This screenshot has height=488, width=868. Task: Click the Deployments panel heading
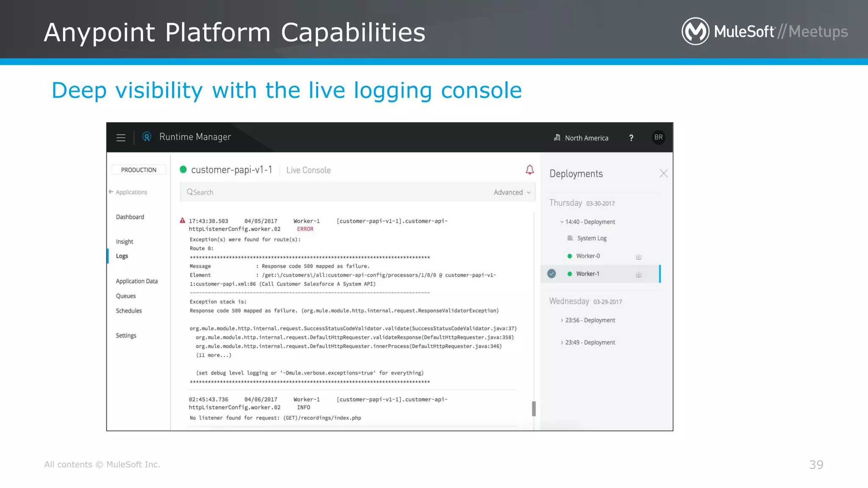point(576,174)
